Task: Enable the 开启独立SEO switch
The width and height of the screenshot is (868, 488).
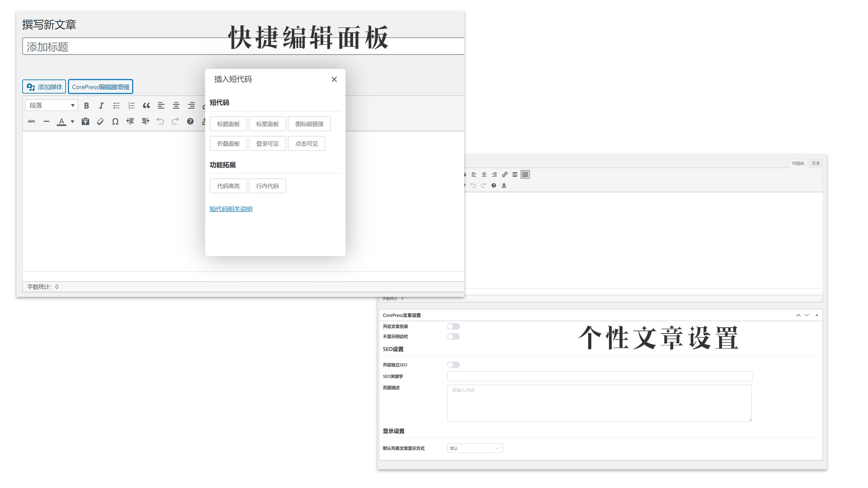Action: point(453,365)
